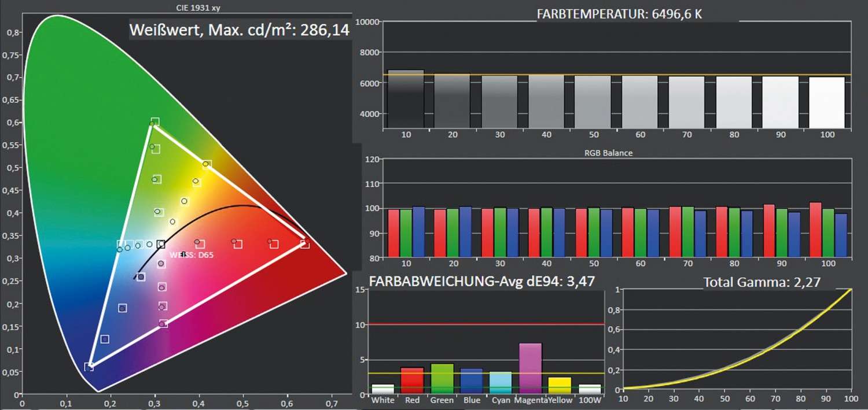The width and height of the screenshot is (868, 410).
Task: Select the red primary target square in CIE diagram
Action: coord(305,244)
